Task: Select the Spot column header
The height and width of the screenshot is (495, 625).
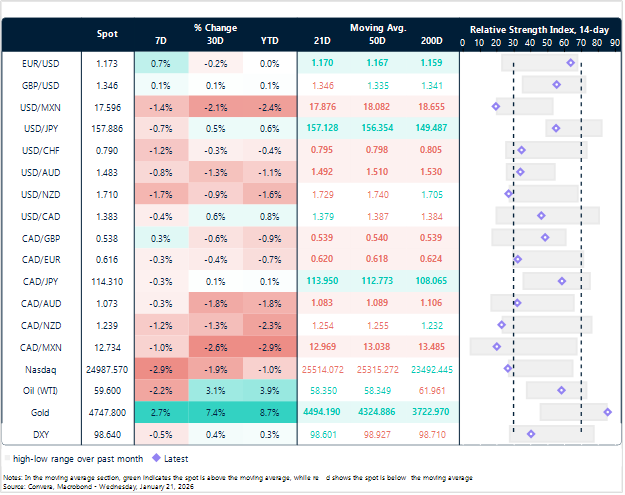Action: [107, 34]
